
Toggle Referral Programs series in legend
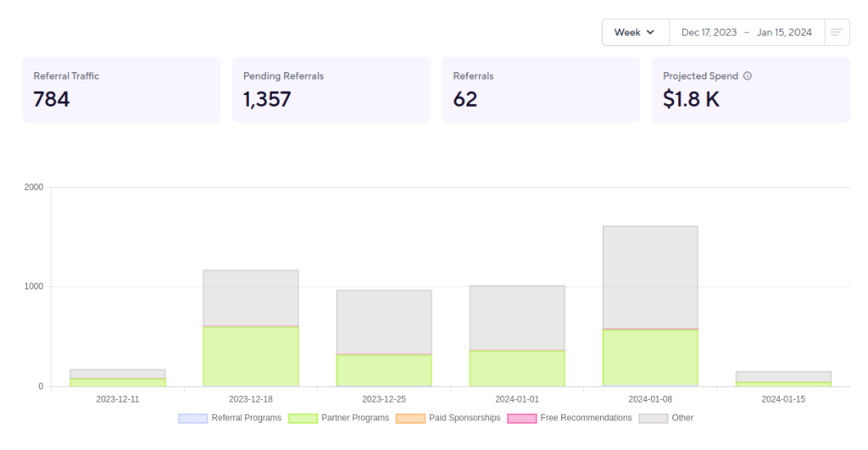[230, 418]
